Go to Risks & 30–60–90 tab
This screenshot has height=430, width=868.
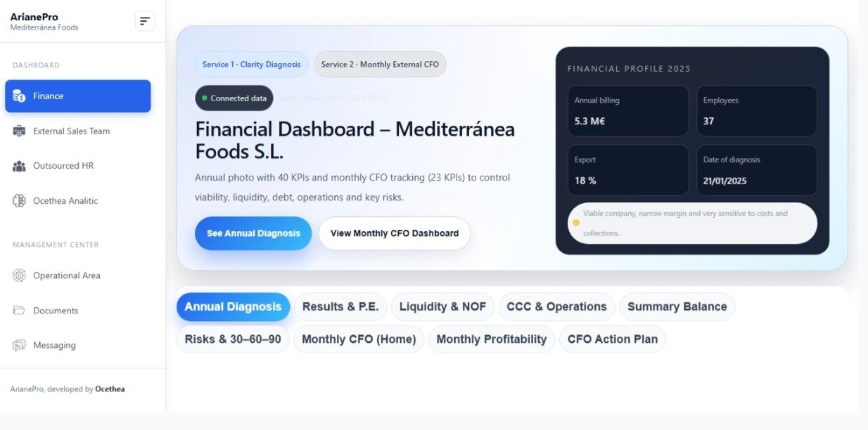point(233,339)
